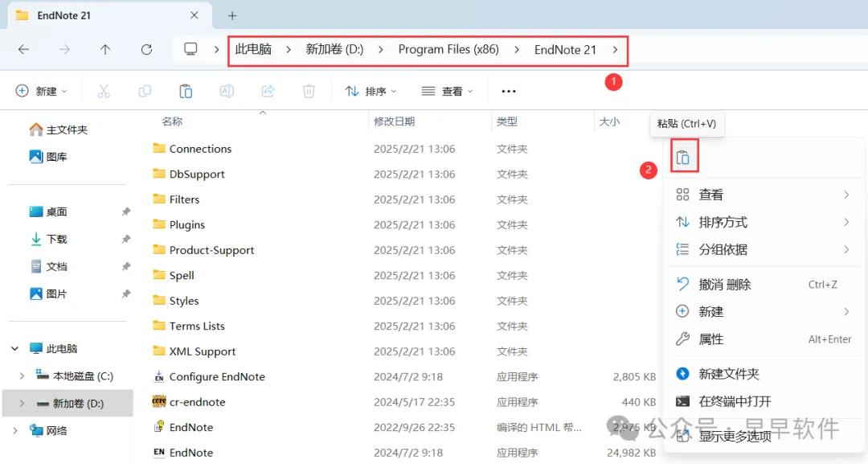Select the Plugins folder
Image resolution: width=868 pixels, height=464 pixels.
187,225
